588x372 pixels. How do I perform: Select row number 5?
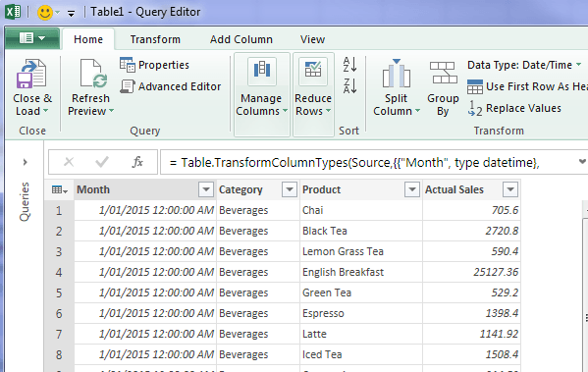[x=59, y=292]
